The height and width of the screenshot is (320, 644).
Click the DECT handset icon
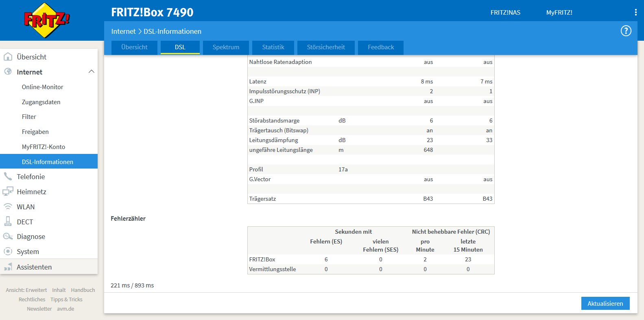[8, 221]
